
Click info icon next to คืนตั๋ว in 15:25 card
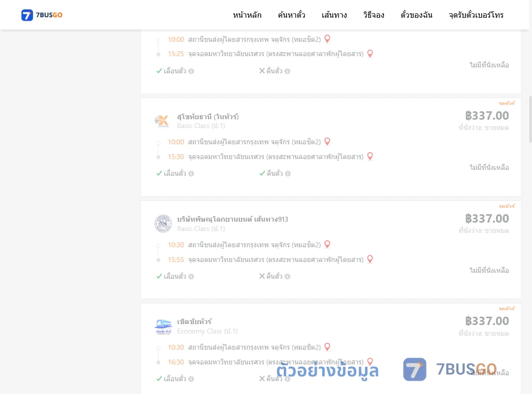[x=287, y=71]
